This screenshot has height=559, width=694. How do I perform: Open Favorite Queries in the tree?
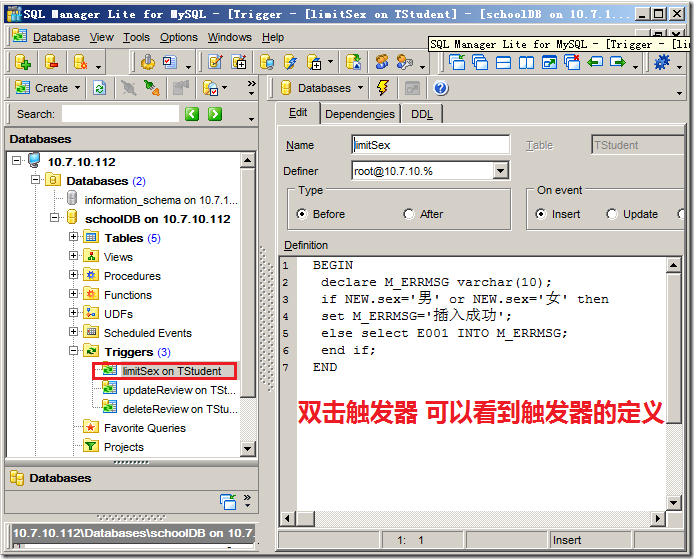145,428
